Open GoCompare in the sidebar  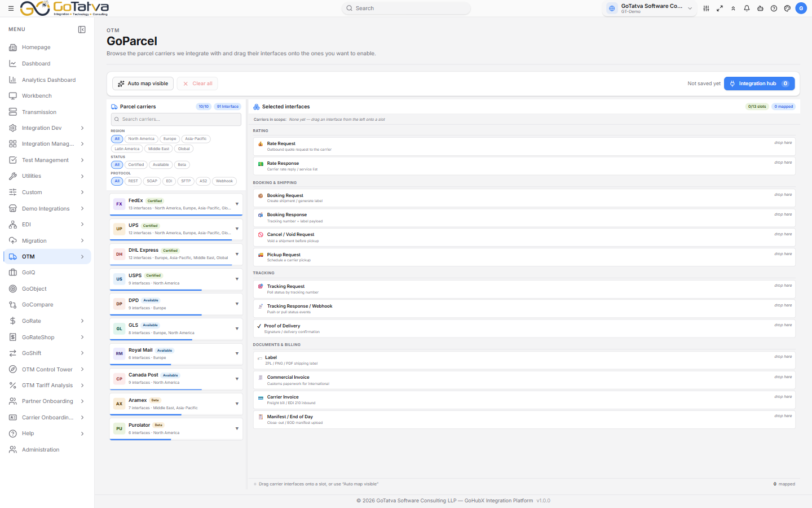tap(47, 305)
